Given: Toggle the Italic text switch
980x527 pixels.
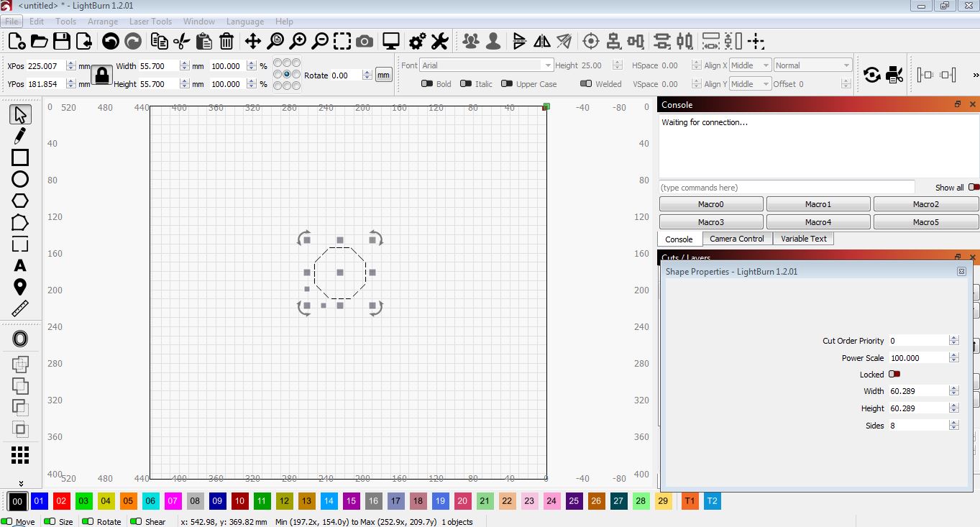Looking at the screenshot, I should tap(466, 84).
